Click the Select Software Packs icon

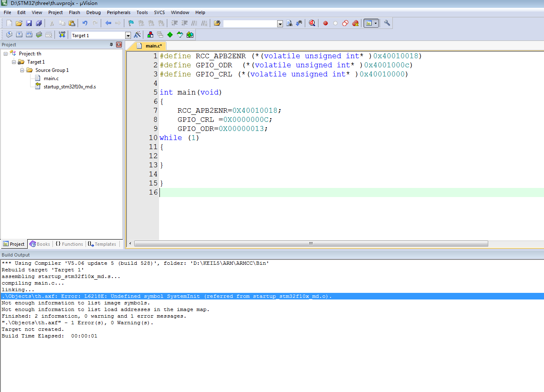[180, 35]
